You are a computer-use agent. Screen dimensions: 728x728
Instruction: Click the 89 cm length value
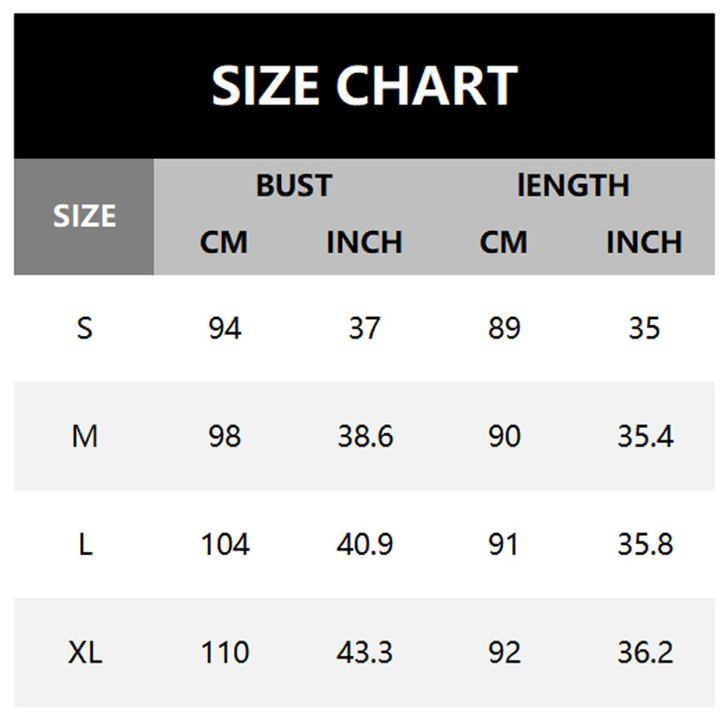[503, 329]
